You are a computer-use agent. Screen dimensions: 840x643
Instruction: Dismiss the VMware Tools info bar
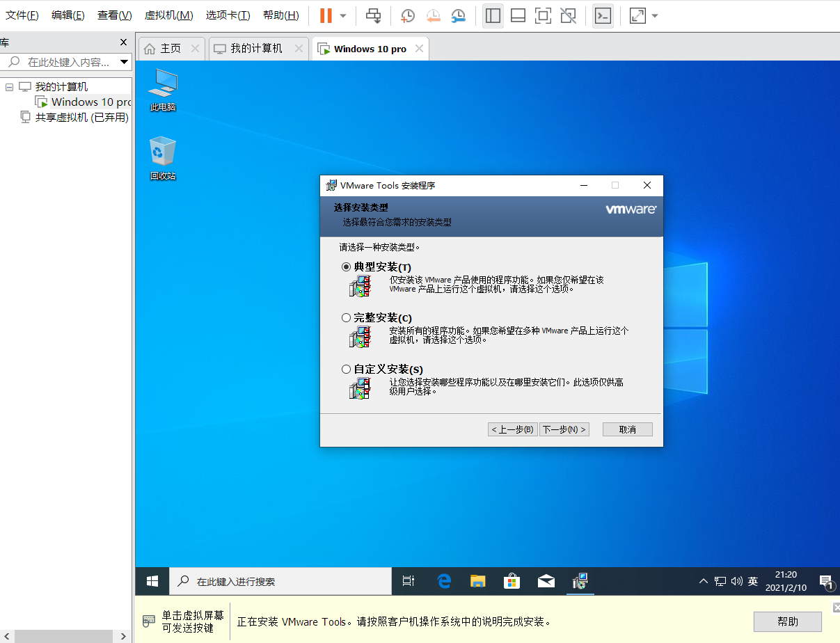click(x=837, y=608)
